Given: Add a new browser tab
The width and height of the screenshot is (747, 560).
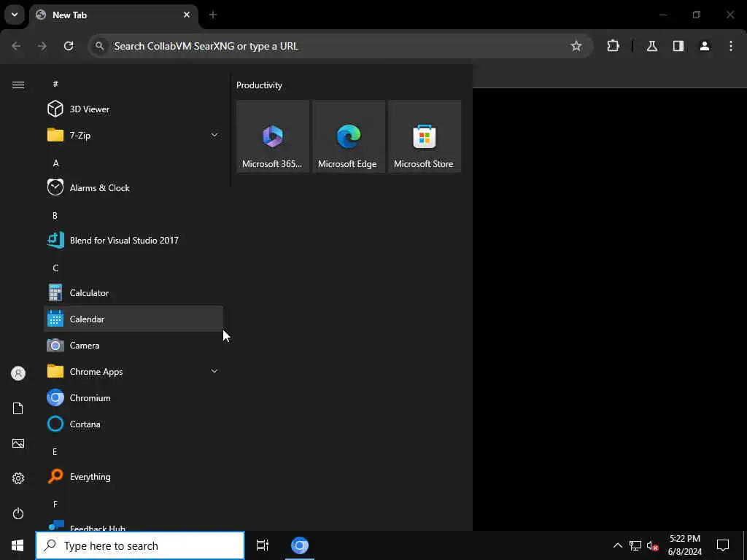Looking at the screenshot, I should pyautogui.click(x=213, y=15).
